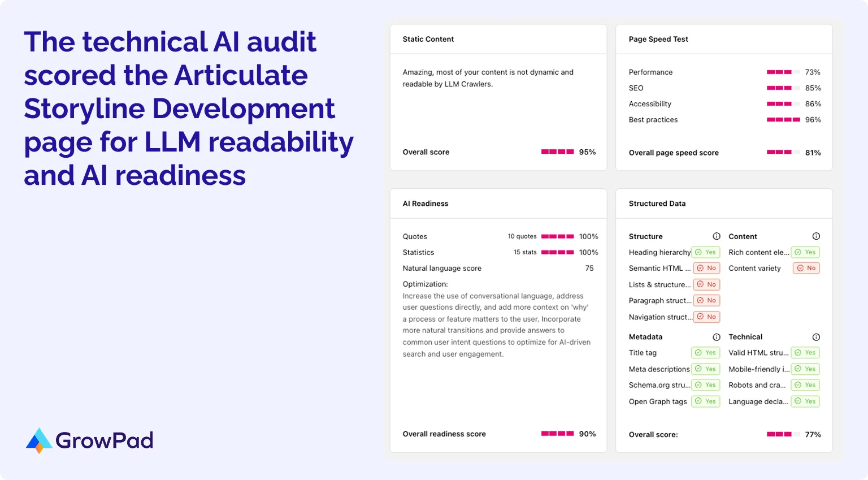Click the 95% Static Content score
868x480 pixels.
(587, 152)
